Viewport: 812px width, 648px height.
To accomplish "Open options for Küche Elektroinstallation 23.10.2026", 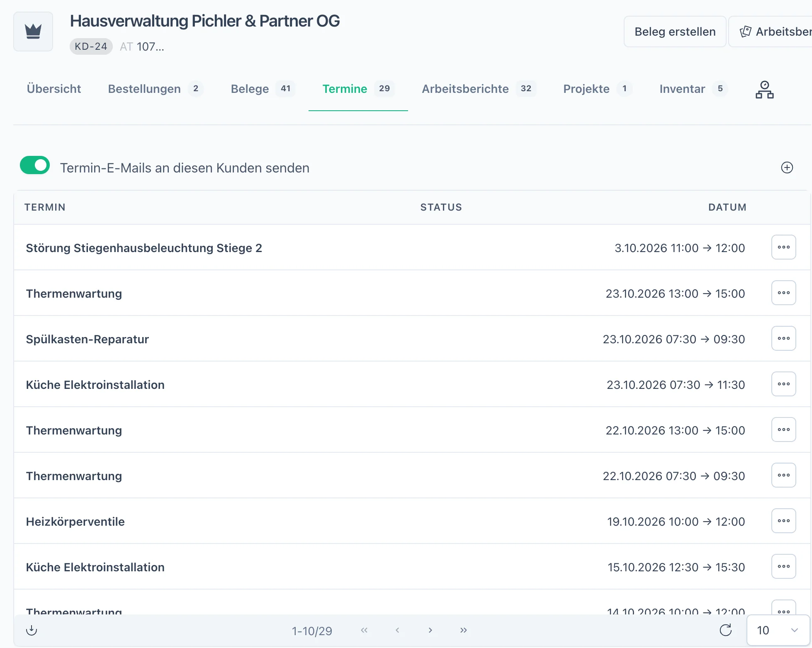I will 783,384.
